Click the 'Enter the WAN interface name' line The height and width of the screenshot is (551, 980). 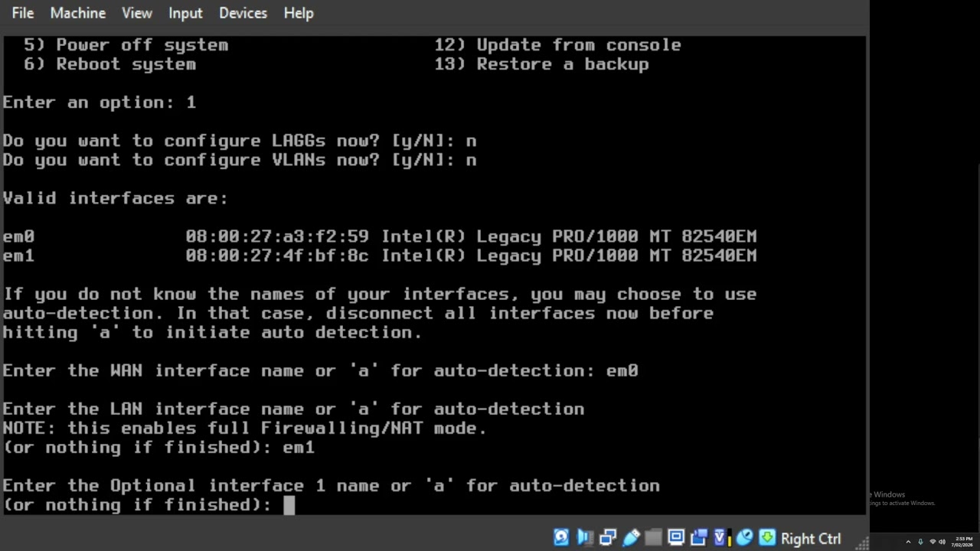tap(320, 370)
